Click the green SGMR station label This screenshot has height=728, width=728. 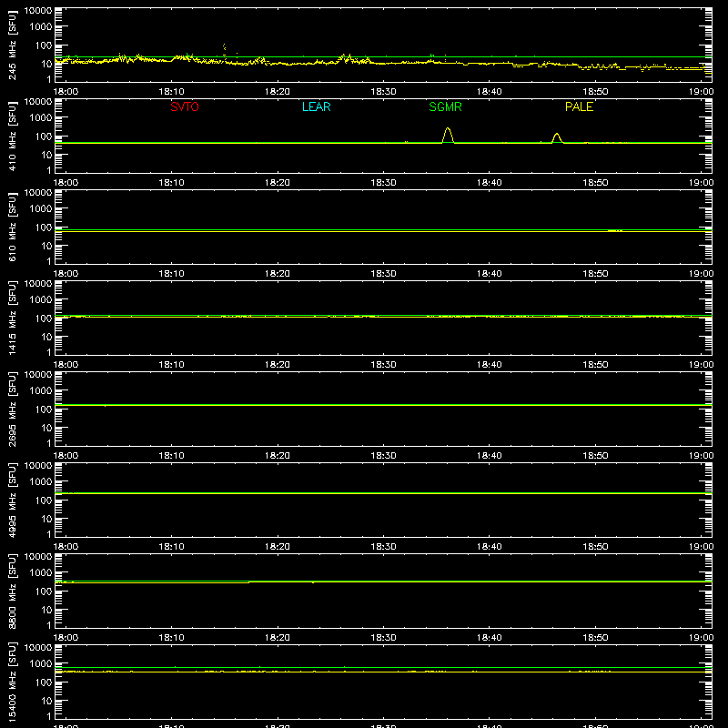[x=445, y=106]
